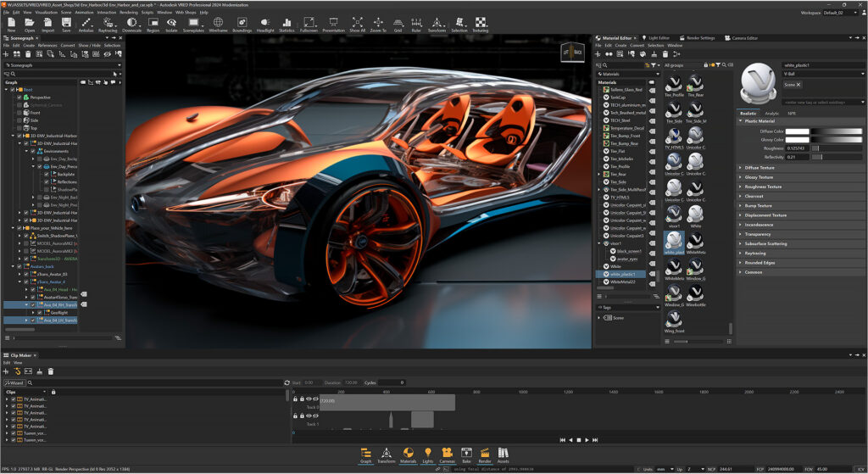Enable Raytracing from the toolbar

point(108,23)
